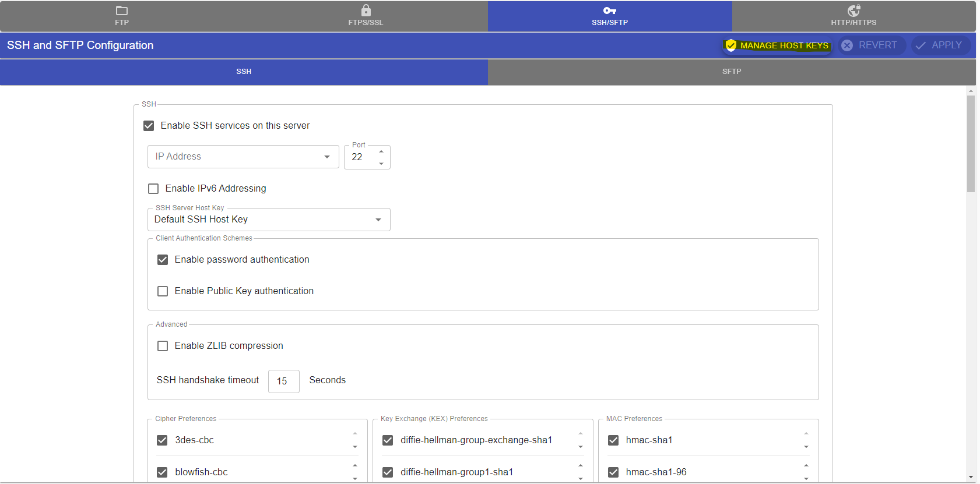Uncheck the hmac-sha1 MAC option

[x=613, y=440]
